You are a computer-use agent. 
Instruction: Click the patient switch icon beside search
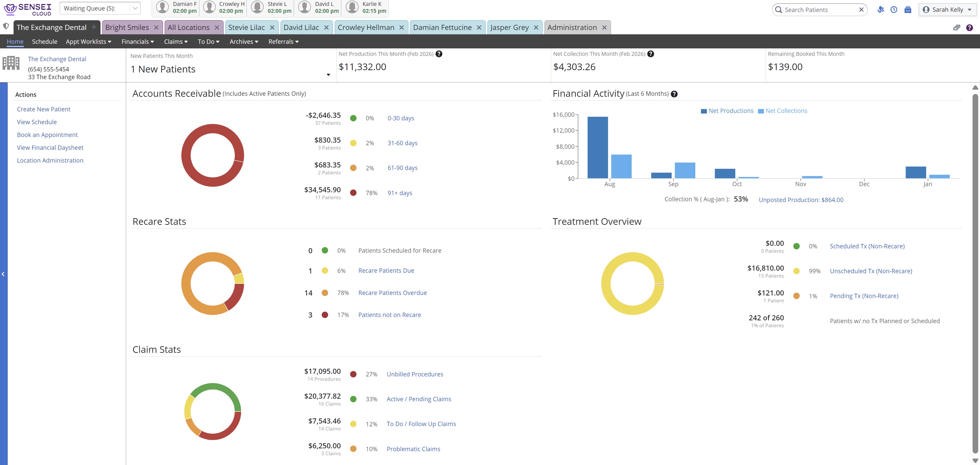[x=881, y=9]
